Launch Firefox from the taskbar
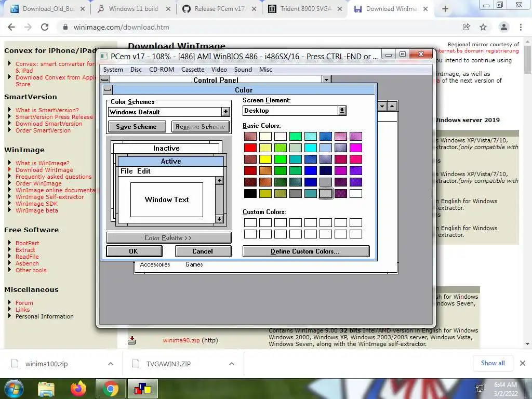532x399 pixels. 78,389
